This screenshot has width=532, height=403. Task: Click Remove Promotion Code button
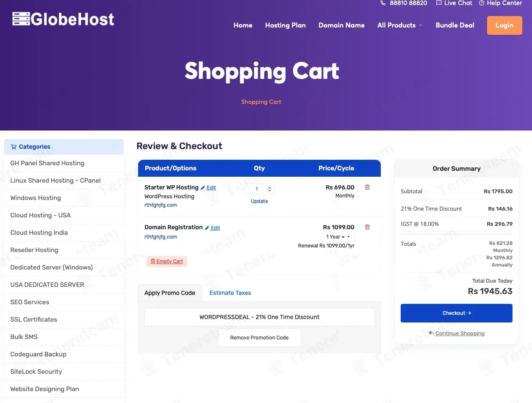coord(259,338)
